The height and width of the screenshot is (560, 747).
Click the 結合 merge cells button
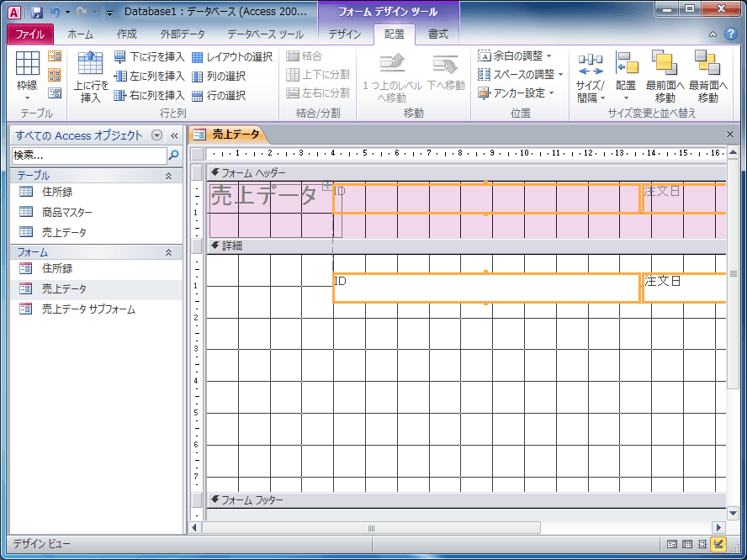[x=305, y=56]
